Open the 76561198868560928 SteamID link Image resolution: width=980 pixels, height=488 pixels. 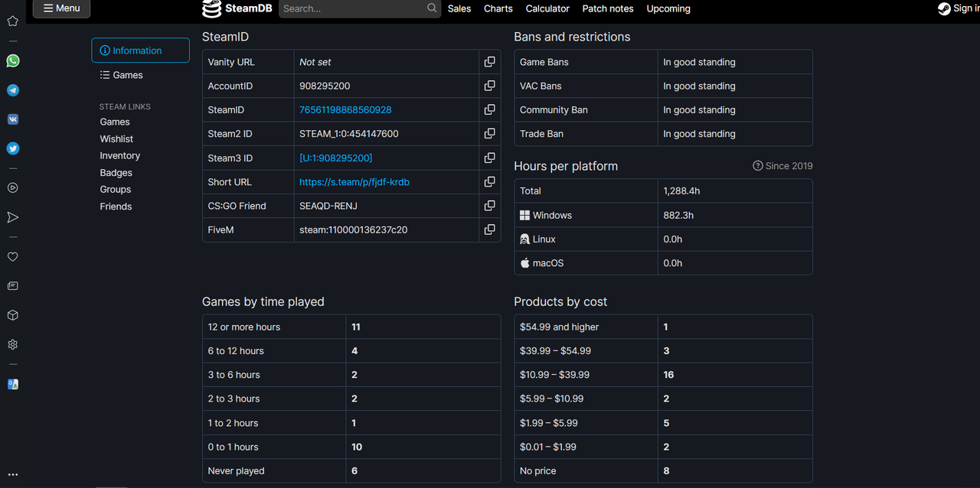(x=345, y=109)
